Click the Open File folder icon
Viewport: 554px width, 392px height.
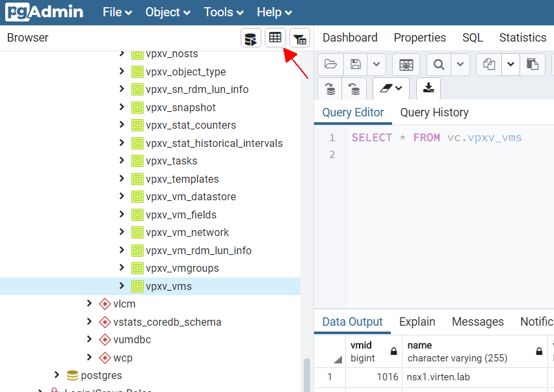click(x=331, y=64)
